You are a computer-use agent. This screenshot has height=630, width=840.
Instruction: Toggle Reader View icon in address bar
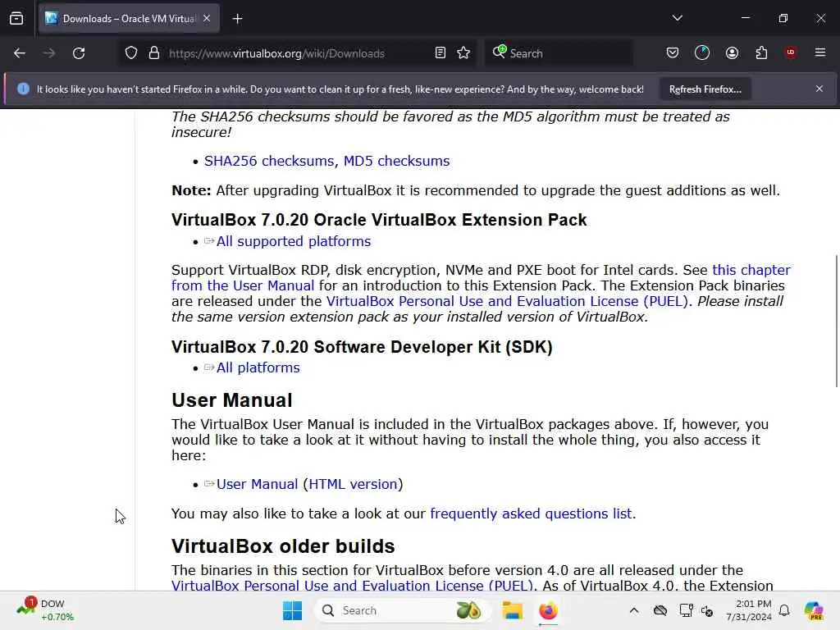[x=441, y=52]
